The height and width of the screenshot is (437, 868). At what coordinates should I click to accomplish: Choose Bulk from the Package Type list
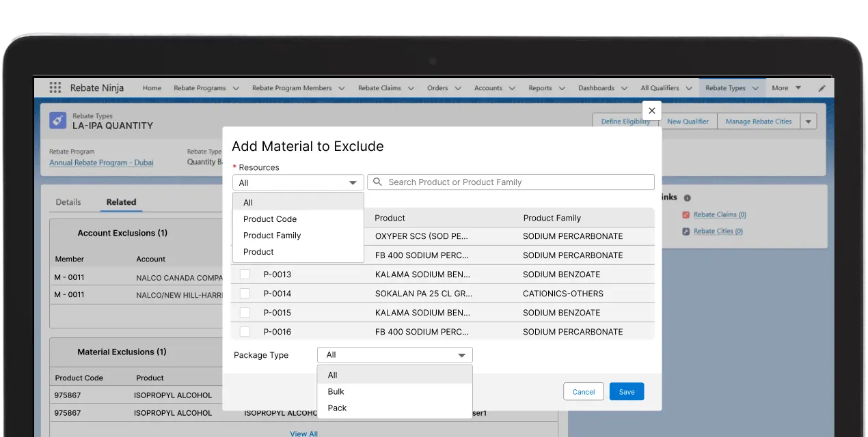336,391
